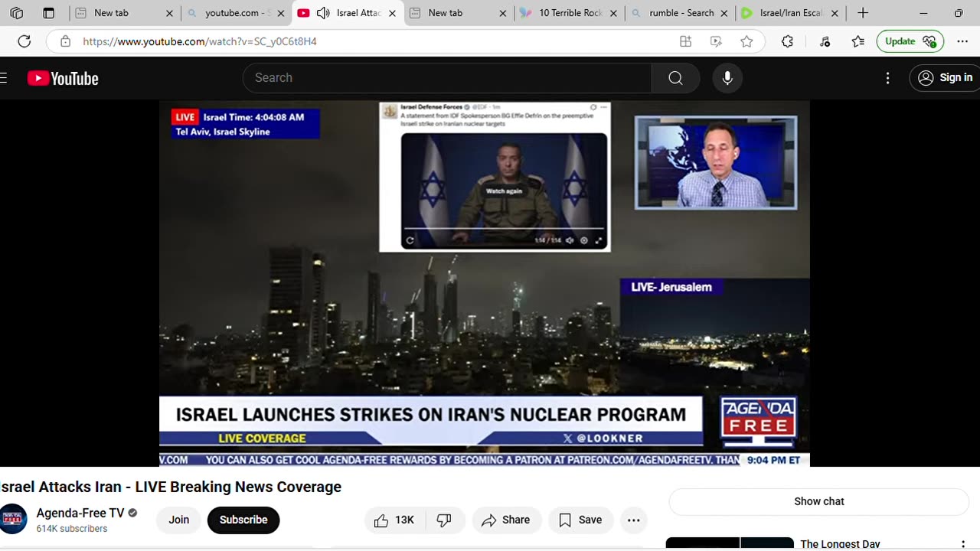
Task: Open YouTube settings three-dot menu
Action: (x=887, y=78)
